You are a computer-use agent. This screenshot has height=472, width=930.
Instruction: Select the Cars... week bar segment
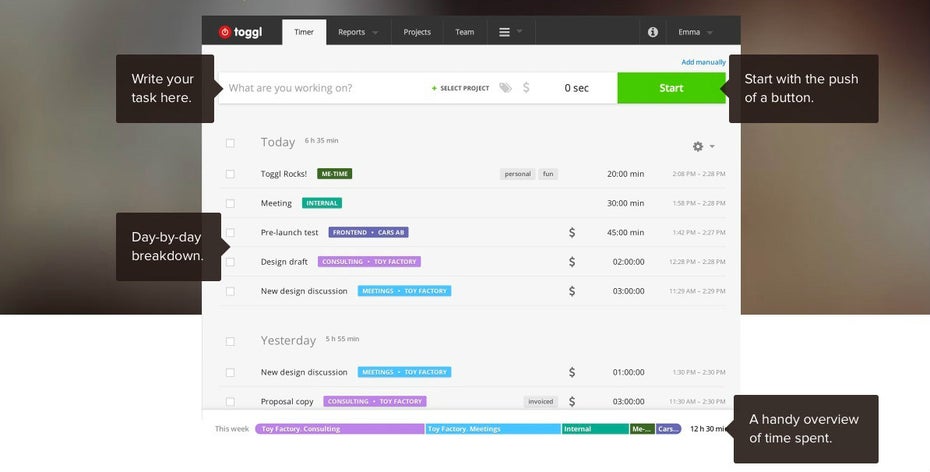668,429
